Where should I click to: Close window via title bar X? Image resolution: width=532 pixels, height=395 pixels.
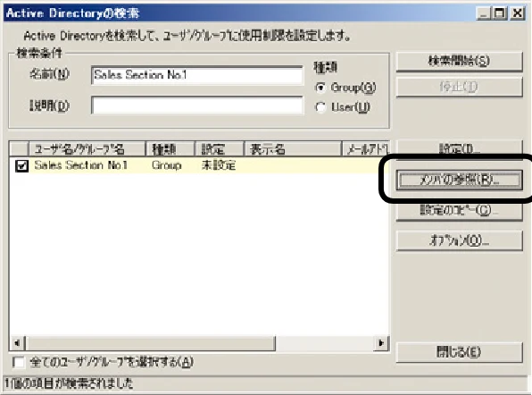tap(518, 13)
